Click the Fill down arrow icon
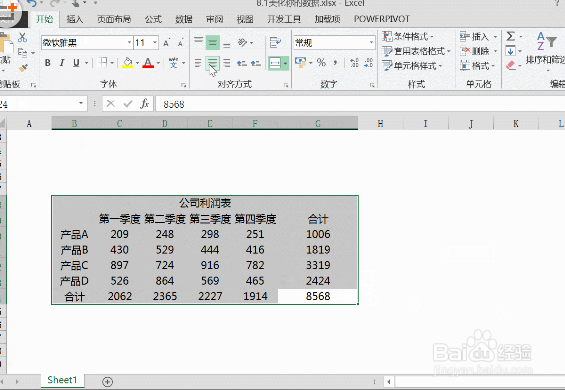This screenshot has width=565, height=390. 510,51
